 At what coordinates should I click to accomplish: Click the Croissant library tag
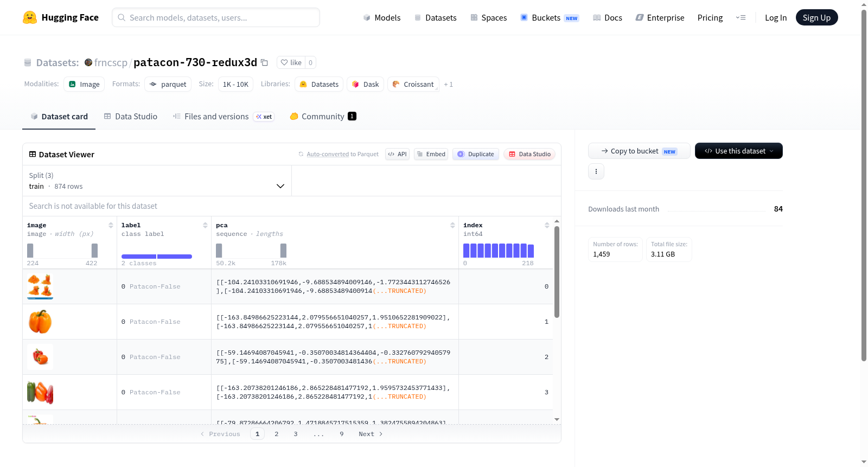[413, 84]
